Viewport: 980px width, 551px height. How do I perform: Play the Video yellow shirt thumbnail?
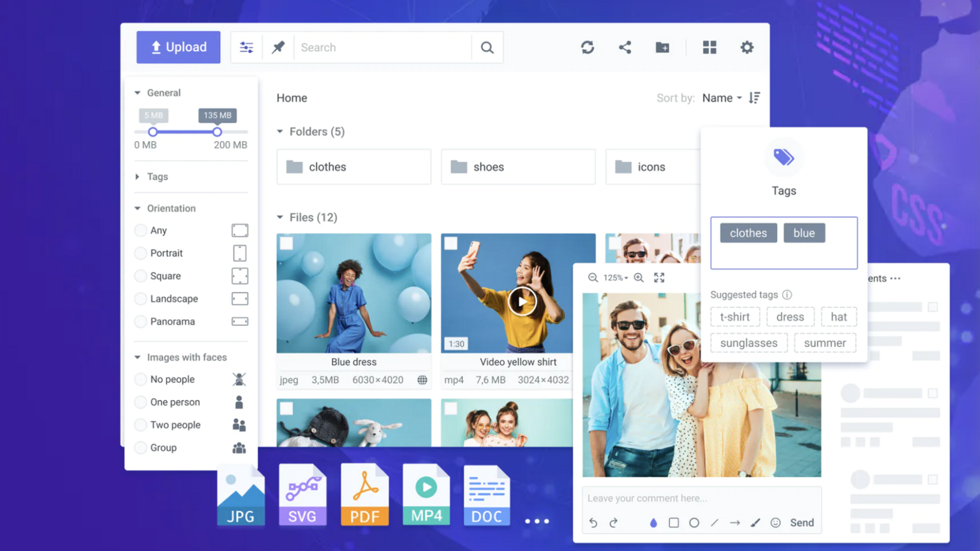point(521,302)
